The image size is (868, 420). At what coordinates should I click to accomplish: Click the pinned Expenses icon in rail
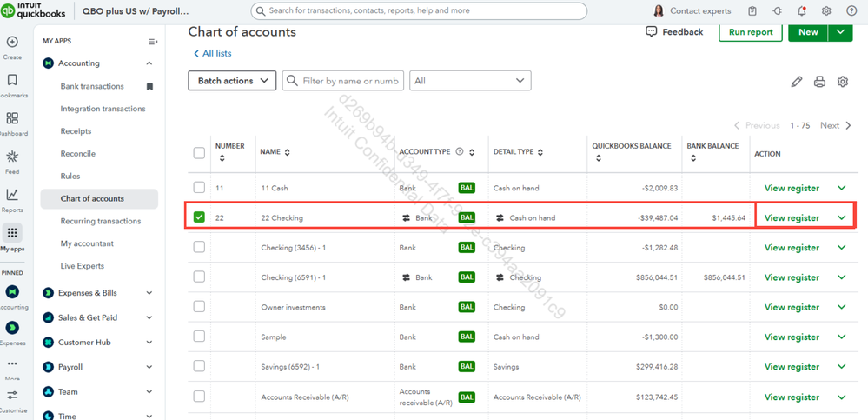tap(12, 328)
